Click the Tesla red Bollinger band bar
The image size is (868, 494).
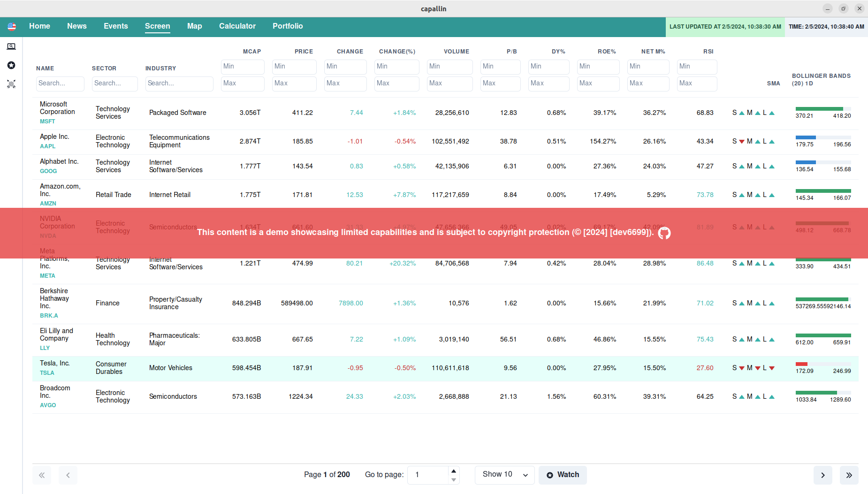801,364
